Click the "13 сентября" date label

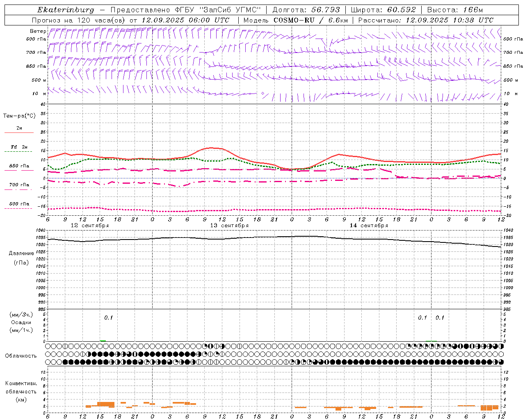(x=229, y=226)
